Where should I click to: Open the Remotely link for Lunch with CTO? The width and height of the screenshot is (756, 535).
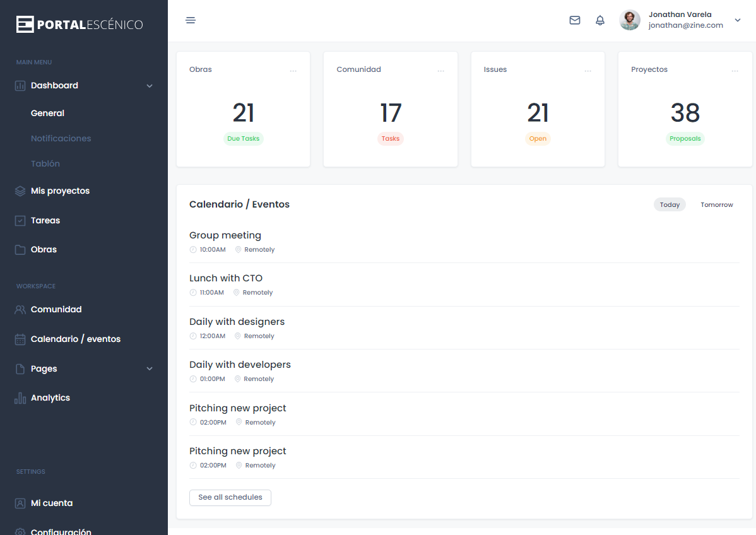click(258, 292)
